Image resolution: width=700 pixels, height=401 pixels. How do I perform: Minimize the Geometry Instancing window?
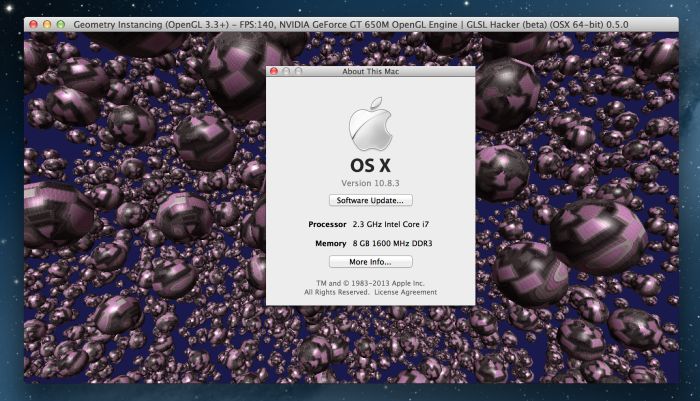click(47, 25)
